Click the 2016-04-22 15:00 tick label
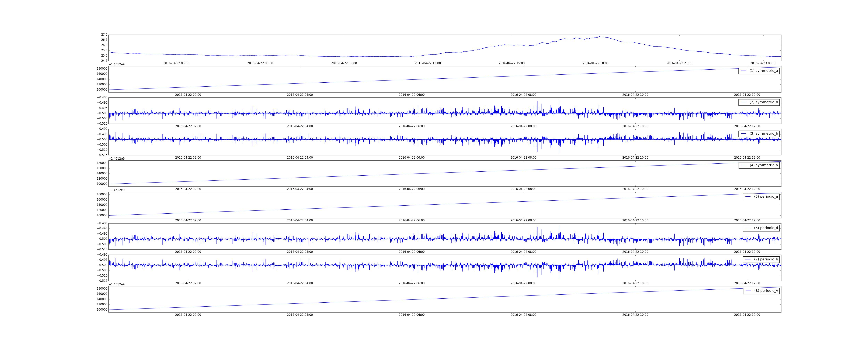868x347 pixels. point(511,63)
